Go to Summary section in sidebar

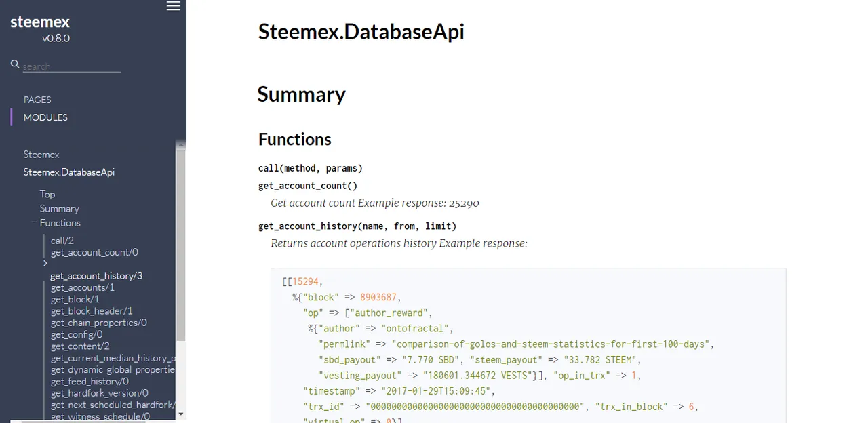click(60, 209)
